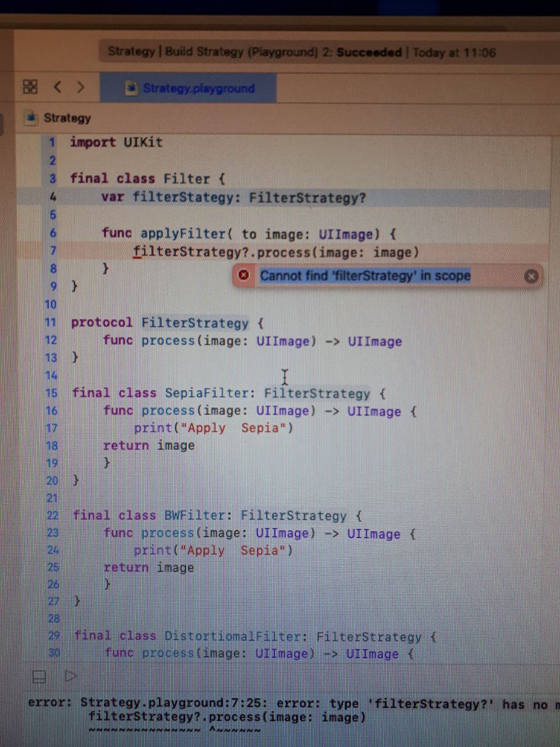Click the Strategy.playground file icon in tab
This screenshot has height=747, width=560.
click(132, 88)
